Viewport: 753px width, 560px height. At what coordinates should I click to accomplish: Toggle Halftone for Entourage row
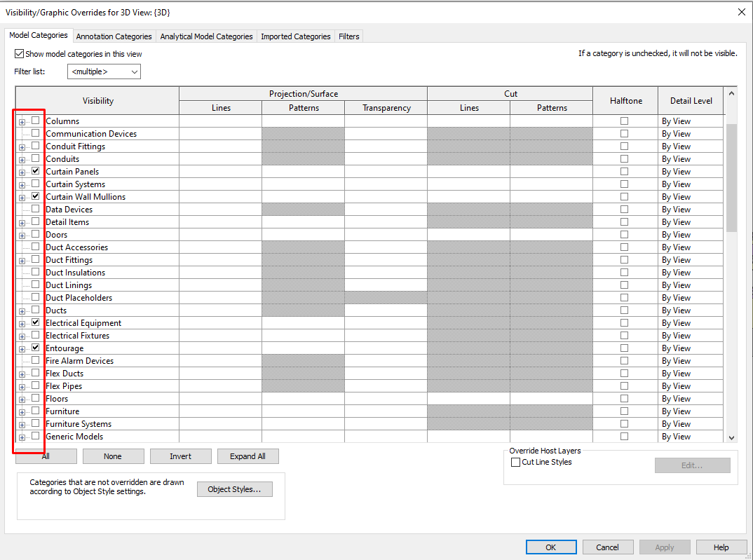click(x=624, y=348)
